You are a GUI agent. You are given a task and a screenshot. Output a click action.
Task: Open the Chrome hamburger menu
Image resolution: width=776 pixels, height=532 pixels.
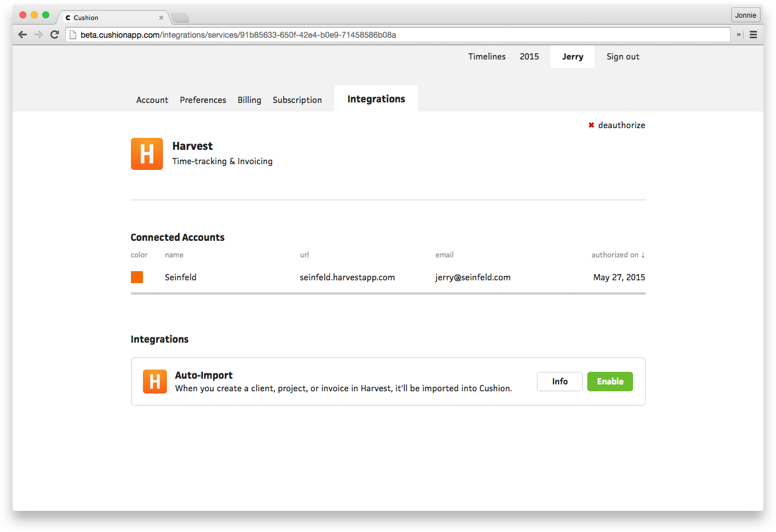[x=753, y=34]
